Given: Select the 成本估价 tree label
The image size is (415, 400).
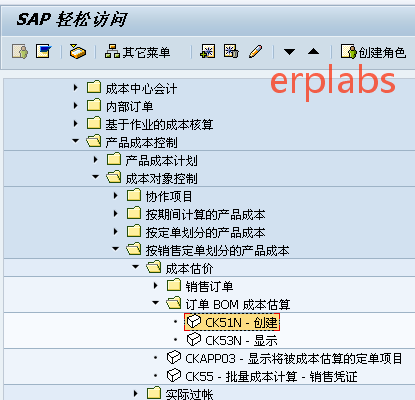Looking at the screenshot, I should 189,269.
